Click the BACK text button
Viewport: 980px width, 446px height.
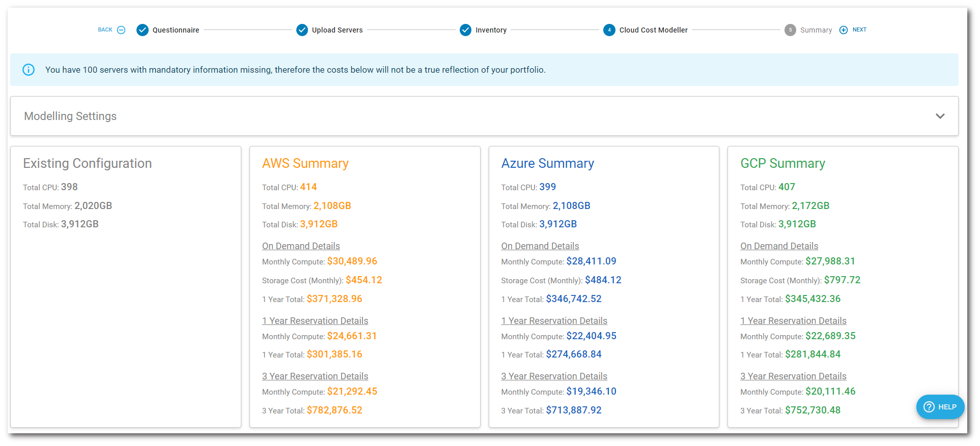coord(105,30)
